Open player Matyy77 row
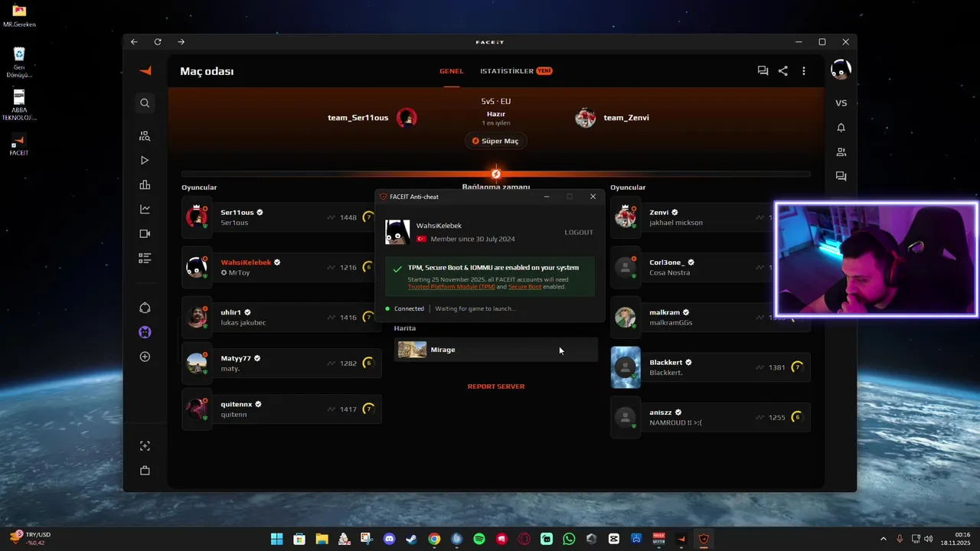Image resolution: width=980 pixels, height=551 pixels. pos(282,363)
